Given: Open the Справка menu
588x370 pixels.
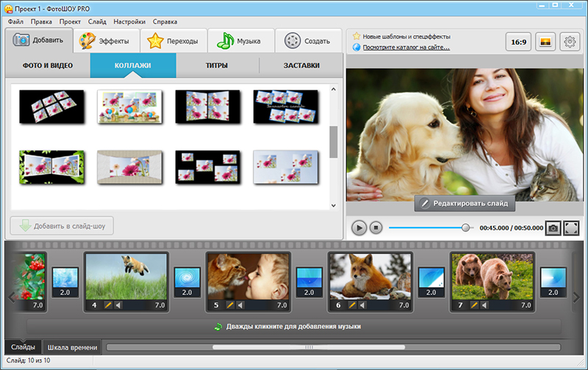Looking at the screenshot, I should pyautogui.click(x=165, y=22).
